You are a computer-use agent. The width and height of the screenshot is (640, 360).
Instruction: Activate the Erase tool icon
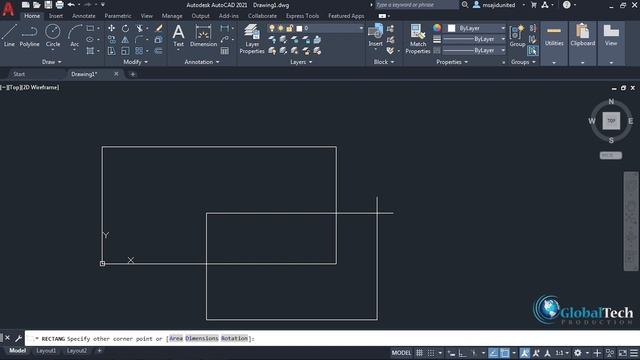pos(159,28)
